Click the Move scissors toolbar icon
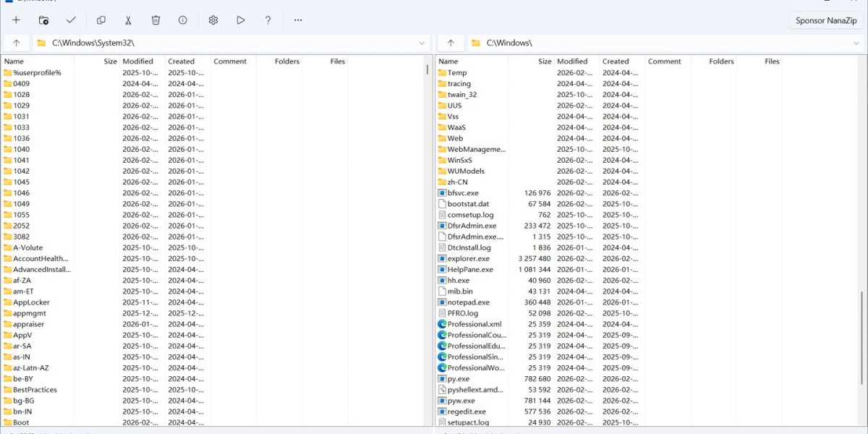 [128, 20]
